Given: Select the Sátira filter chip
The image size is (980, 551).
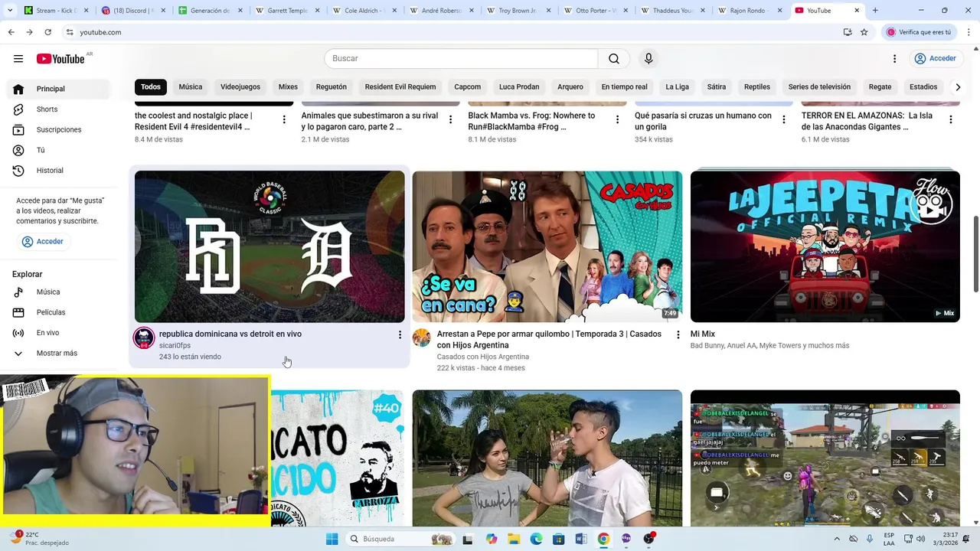Looking at the screenshot, I should 717,87.
